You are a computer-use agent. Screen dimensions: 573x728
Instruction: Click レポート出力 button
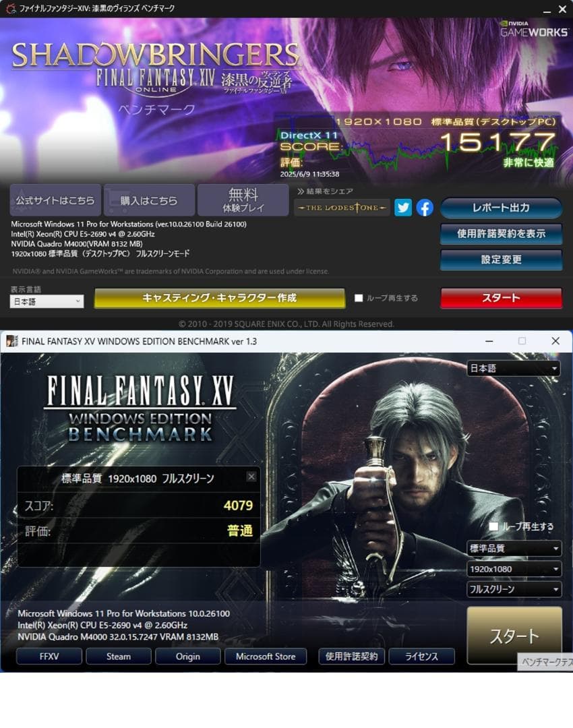501,208
